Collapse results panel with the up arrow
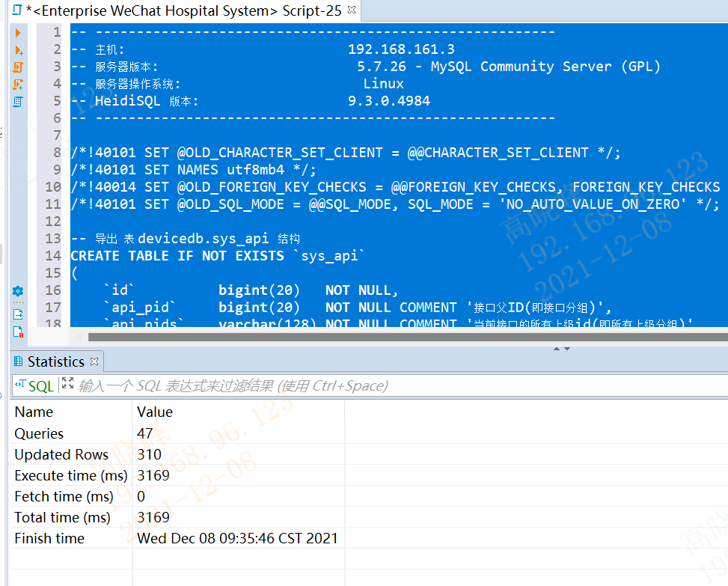Image resolution: width=728 pixels, height=586 pixels. (x=557, y=348)
